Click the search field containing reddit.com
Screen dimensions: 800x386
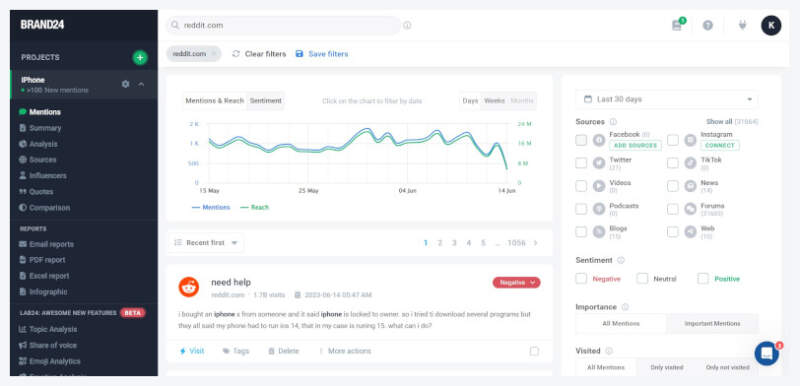[284, 25]
